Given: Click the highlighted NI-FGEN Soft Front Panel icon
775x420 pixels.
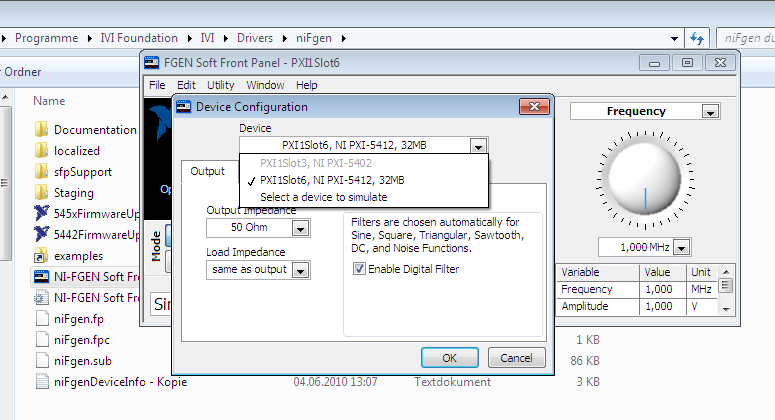Looking at the screenshot, I should [x=42, y=277].
